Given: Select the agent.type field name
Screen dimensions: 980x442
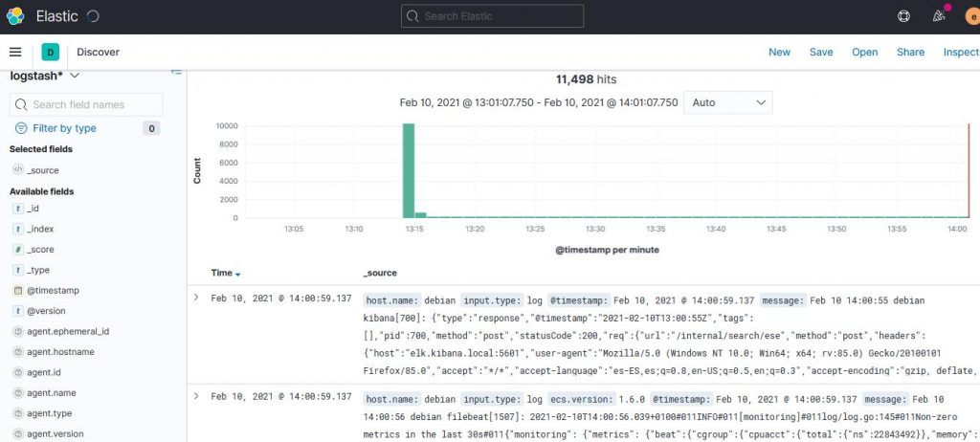Looking at the screenshot, I should pyautogui.click(x=50, y=413).
